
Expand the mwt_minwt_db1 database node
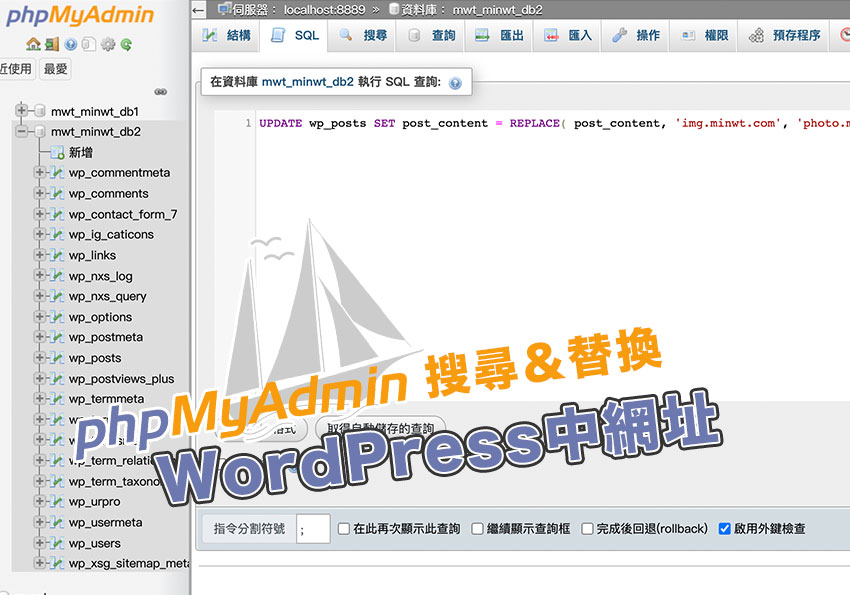[21, 111]
